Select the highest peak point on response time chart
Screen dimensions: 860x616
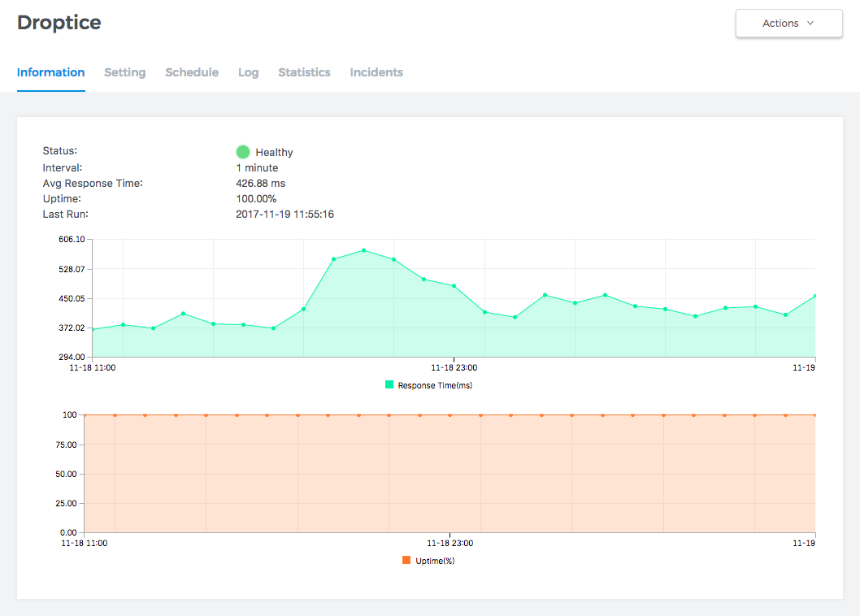[x=363, y=250]
